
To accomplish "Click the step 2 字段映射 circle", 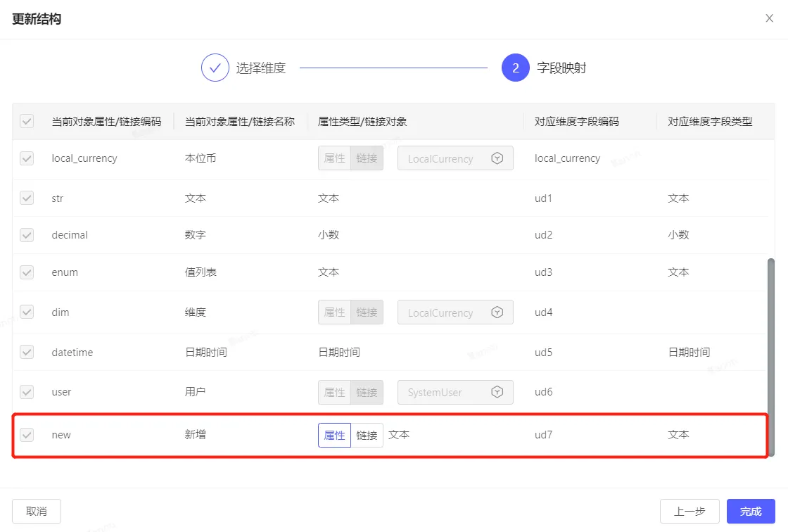I will [516, 68].
